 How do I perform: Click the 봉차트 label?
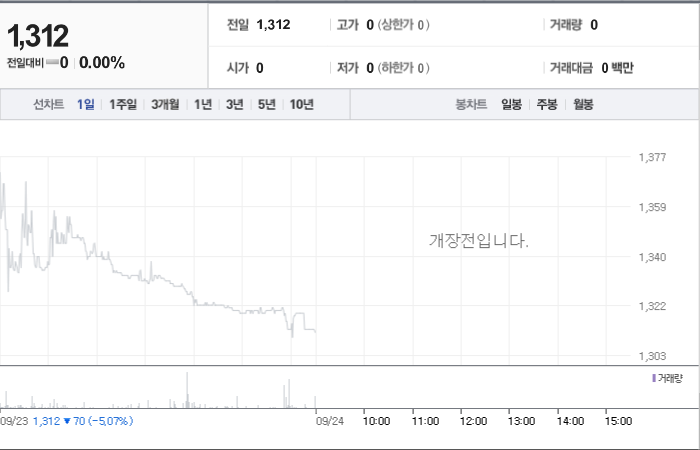click(471, 104)
